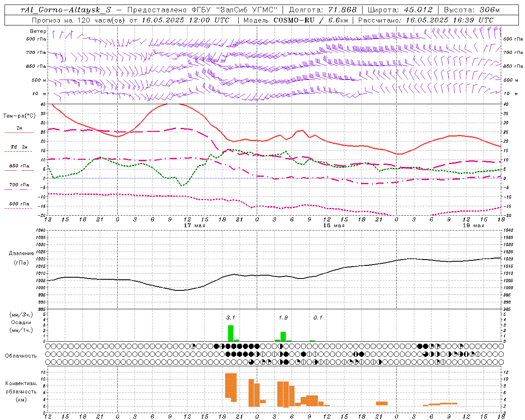Click the Ветер panel label
The image size is (525, 420).
(38, 31)
